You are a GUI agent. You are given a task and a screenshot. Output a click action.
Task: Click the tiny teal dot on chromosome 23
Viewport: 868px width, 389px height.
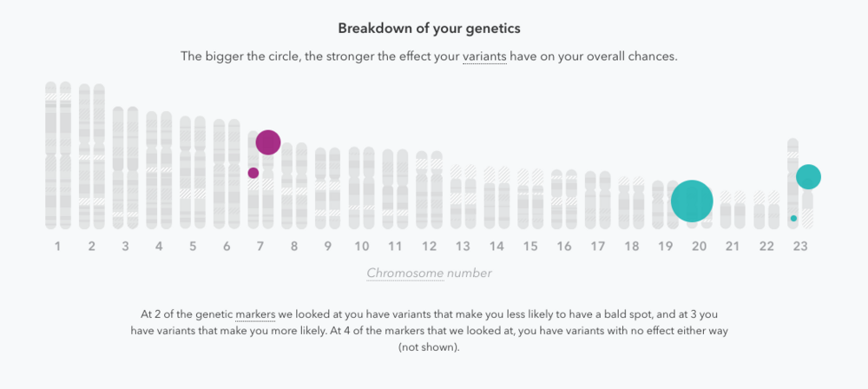(794, 218)
